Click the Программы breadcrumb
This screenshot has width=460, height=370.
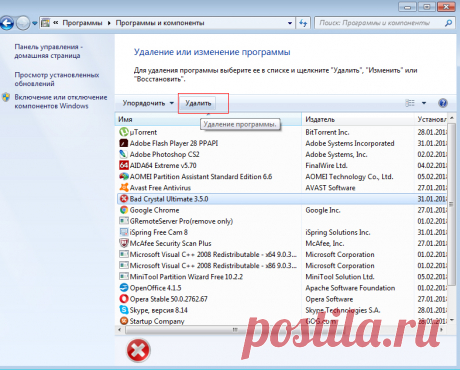click(82, 23)
